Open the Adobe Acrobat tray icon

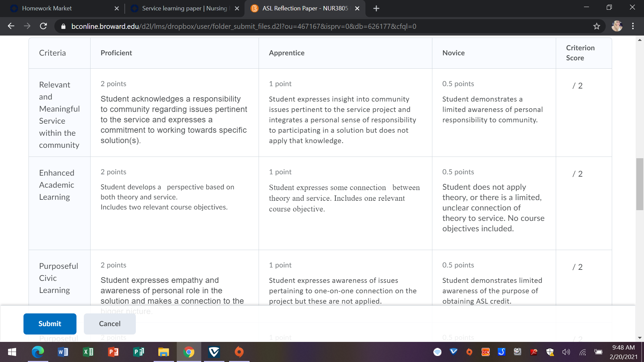click(534, 352)
